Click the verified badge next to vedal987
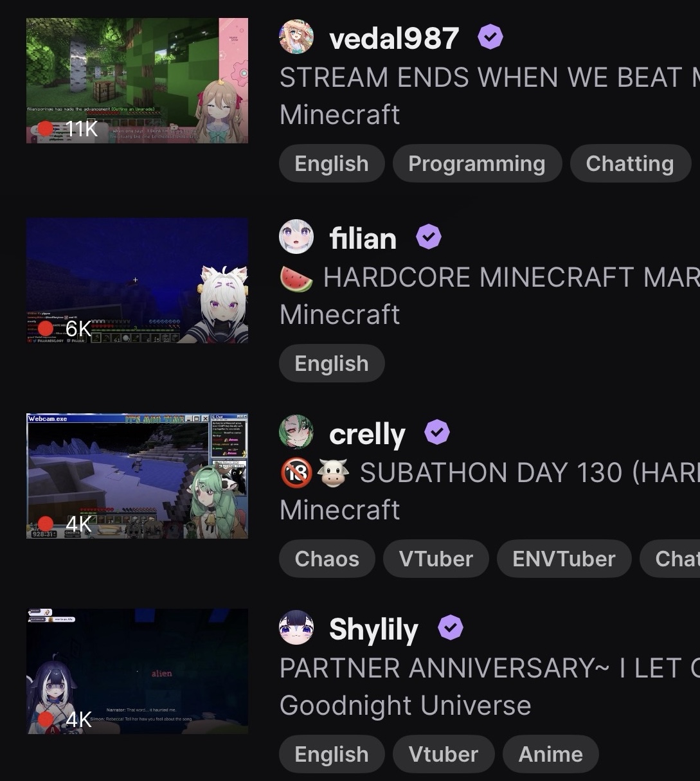This screenshot has height=781, width=700. pos(490,38)
